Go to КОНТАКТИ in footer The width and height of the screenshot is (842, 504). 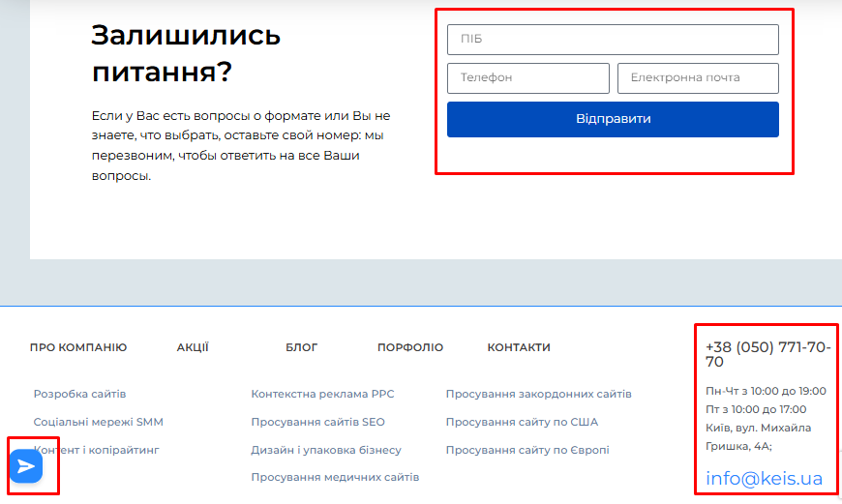[519, 347]
